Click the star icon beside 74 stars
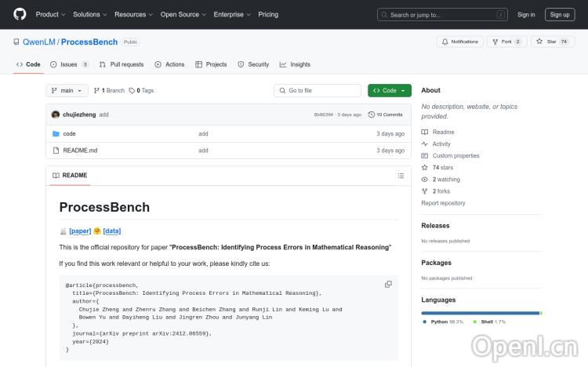Image resolution: width=588 pixels, height=367 pixels. click(424, 167)
